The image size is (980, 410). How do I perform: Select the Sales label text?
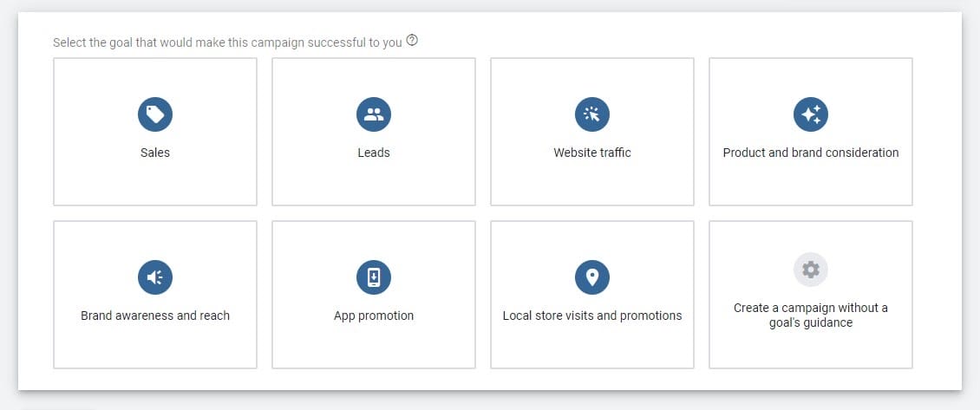(155, 153)
